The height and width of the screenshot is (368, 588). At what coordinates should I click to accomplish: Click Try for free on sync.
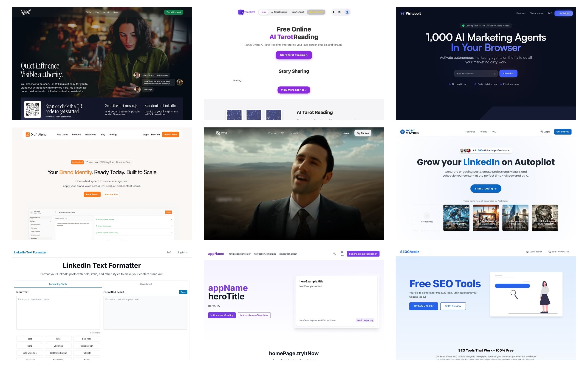pos(362,133)
